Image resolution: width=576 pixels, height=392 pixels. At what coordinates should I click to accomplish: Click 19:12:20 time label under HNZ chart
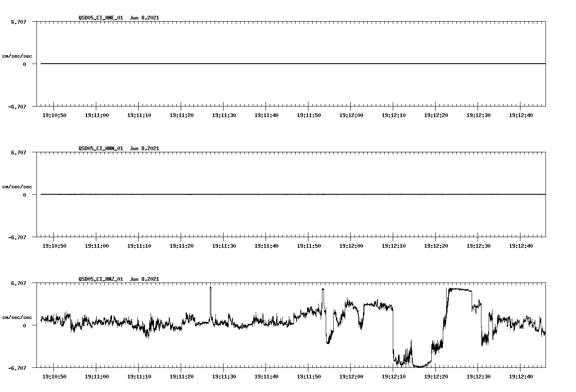pos(436,376)
